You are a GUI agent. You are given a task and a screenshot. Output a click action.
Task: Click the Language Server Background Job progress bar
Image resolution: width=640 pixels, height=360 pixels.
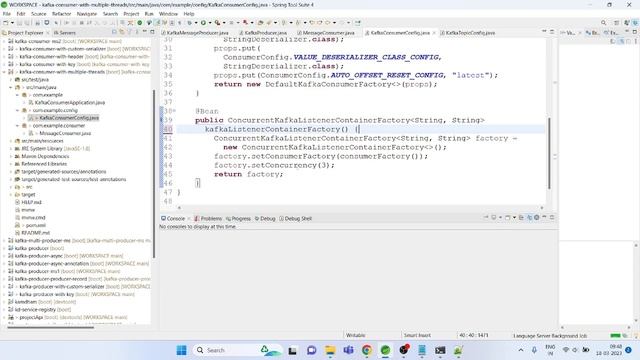(x=616, y=336)
